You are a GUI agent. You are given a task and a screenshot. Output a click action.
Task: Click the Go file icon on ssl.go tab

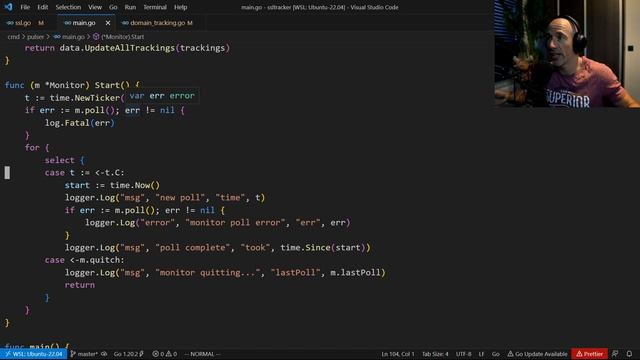click(x=10, y=23)
